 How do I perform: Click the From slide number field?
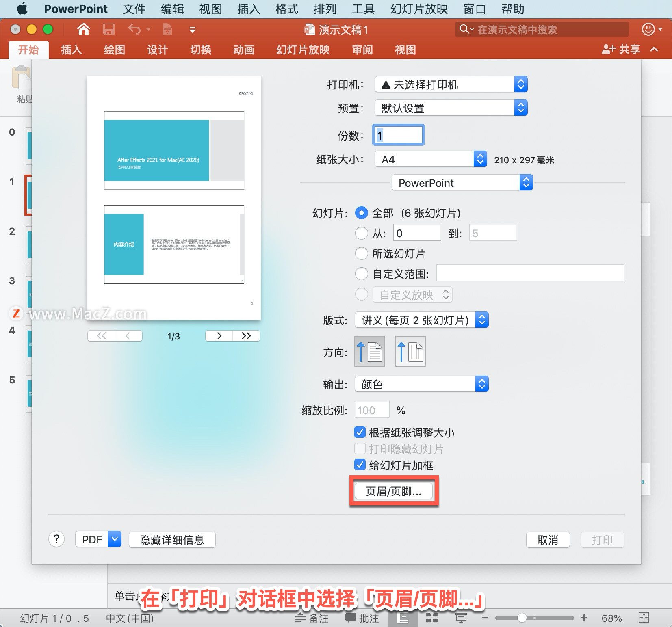[417, 233]
